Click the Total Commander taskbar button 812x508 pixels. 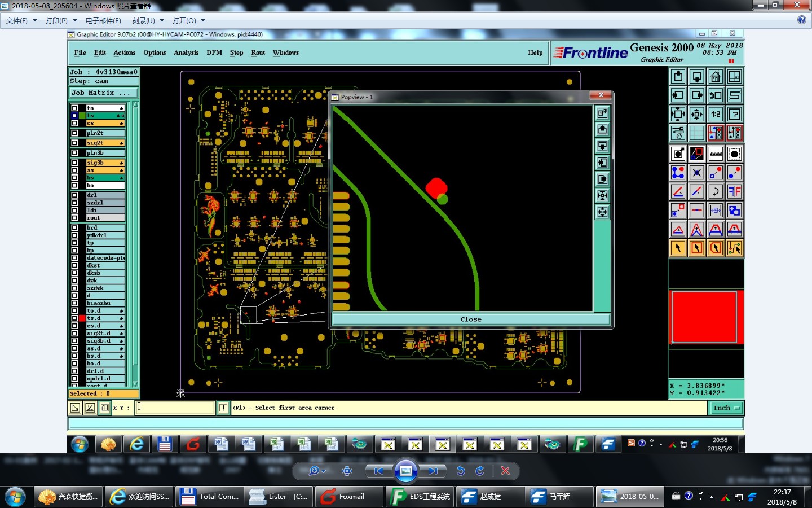209,497
